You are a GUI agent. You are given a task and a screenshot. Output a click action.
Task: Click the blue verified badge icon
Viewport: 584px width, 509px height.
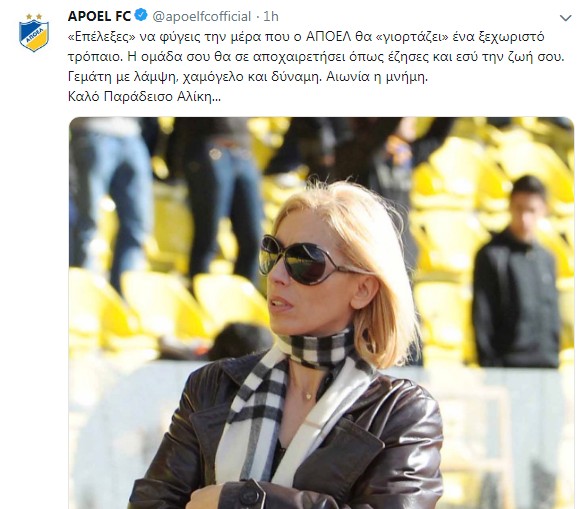(x=141, y=16)
